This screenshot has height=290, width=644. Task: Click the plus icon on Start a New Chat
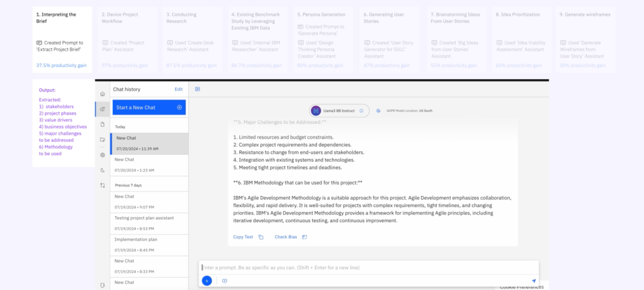point(180,107)
